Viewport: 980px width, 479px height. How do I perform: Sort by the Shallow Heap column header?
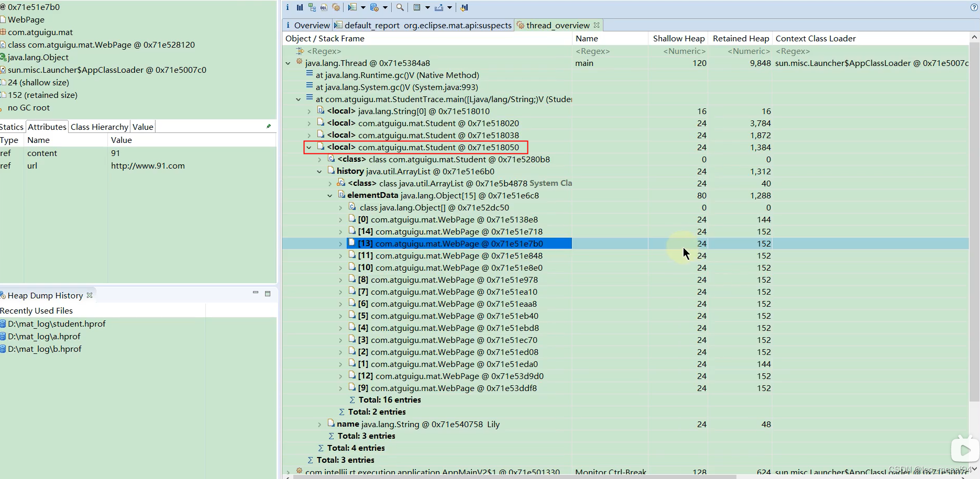679,38
